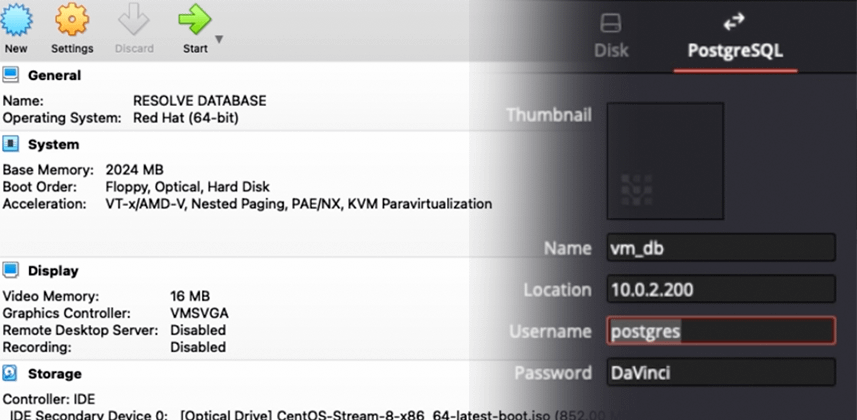
Task: Select the PostgreSQL tab
Action: coord(735,37)
